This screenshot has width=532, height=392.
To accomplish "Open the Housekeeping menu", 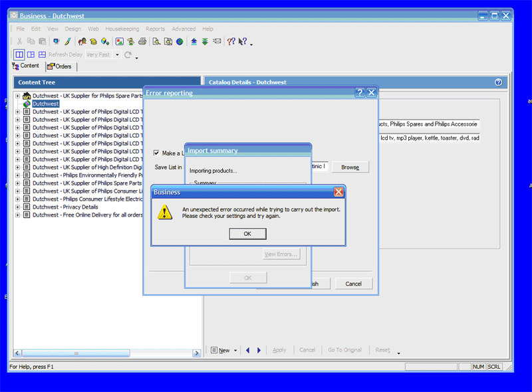I will pyautogui.click(x=122, y=29).
